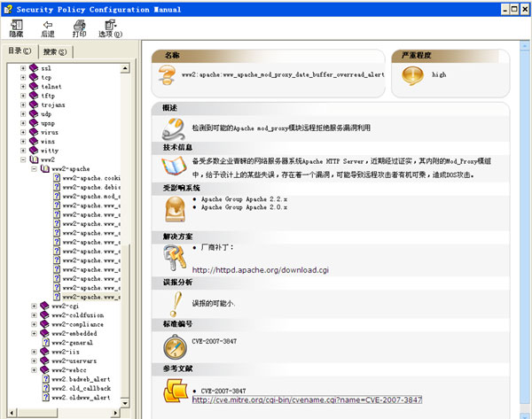The image size is (532, 419).
Task: Click the tree panel scroll down arrow
Action: click(125, 403)
